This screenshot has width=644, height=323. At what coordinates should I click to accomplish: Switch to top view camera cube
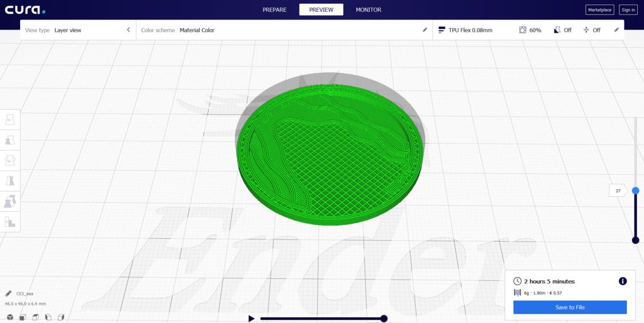pyautogui.click(x=36, y=317)
